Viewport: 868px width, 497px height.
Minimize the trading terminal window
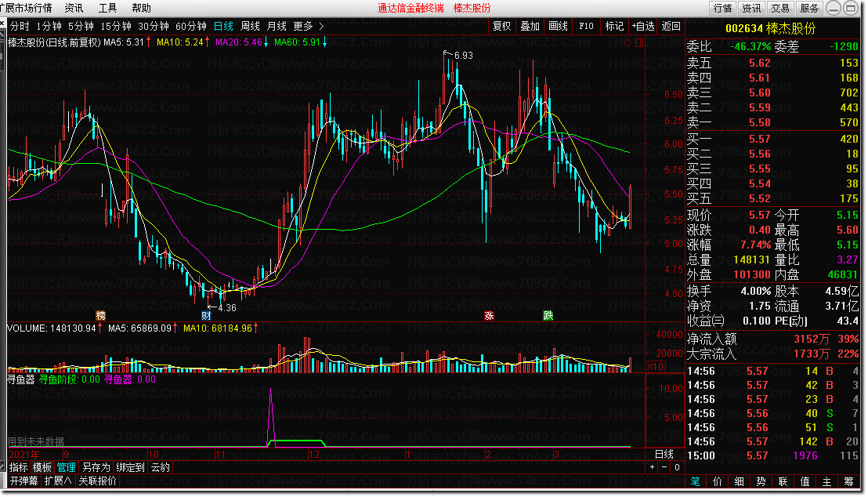(834, 8)
